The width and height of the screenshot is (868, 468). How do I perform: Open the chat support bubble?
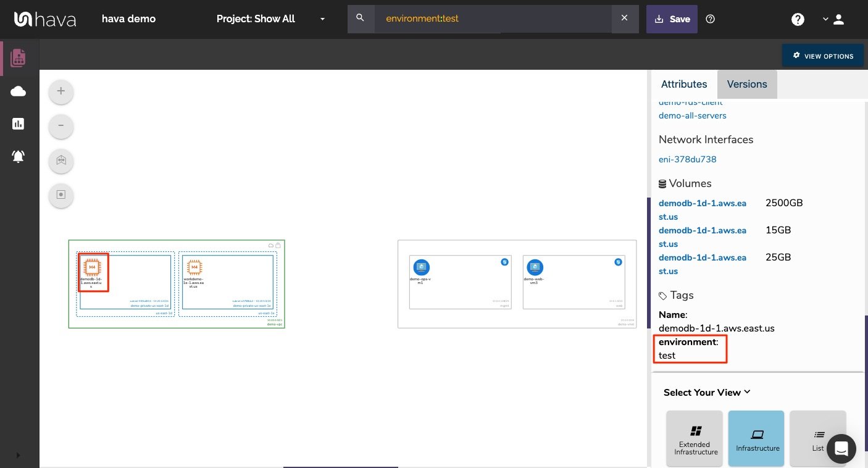click(x=841, y=449)
